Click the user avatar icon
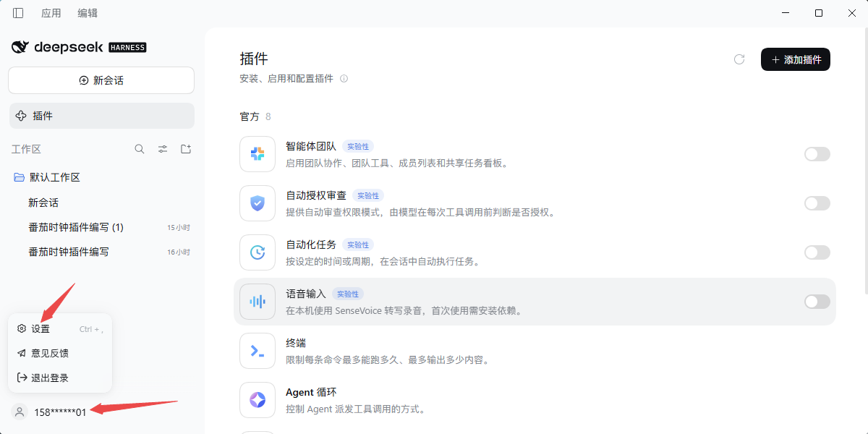This screenshot has height=434, width=868. 20,412
